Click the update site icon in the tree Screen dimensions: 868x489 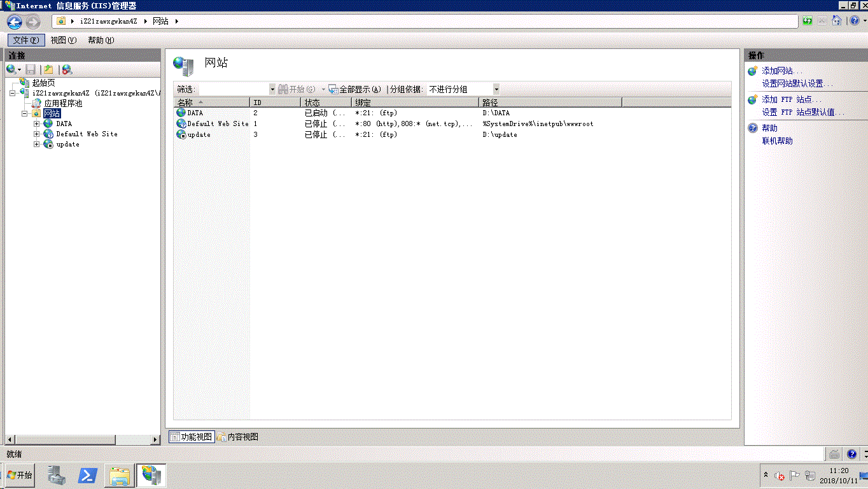point(48,144)
